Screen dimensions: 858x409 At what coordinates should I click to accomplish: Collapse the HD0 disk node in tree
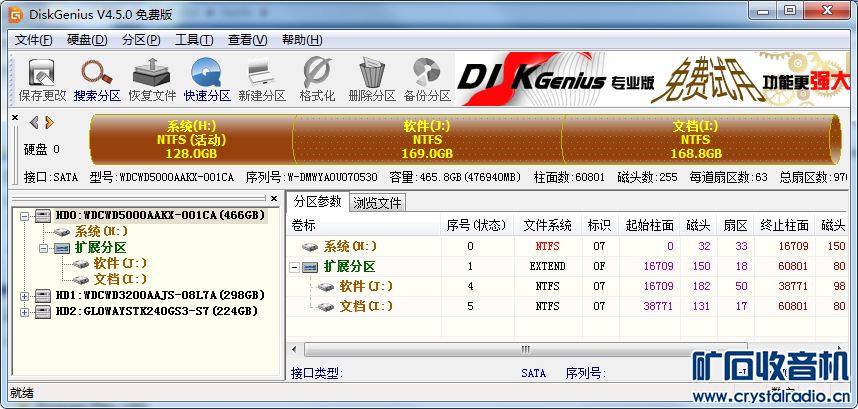pos(24,216)
